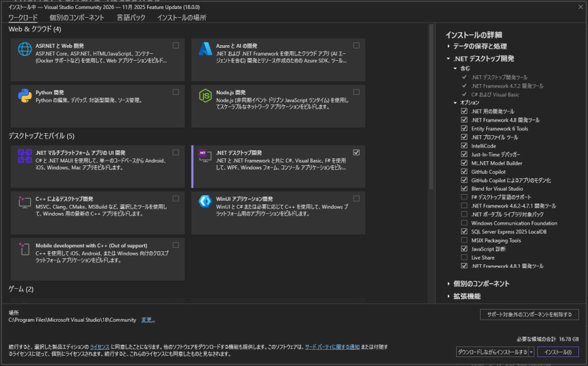Click the サポート対象外のコンポーネントを削除する button
Viewport: 588px width, 366px height.
point(529,315)
